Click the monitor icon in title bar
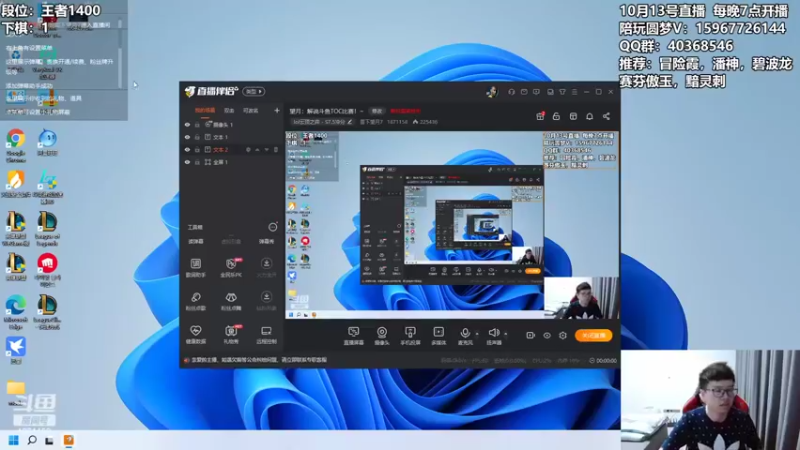This screenshot has width=800, height=450. pyautogui.click(x=550, y=92)
